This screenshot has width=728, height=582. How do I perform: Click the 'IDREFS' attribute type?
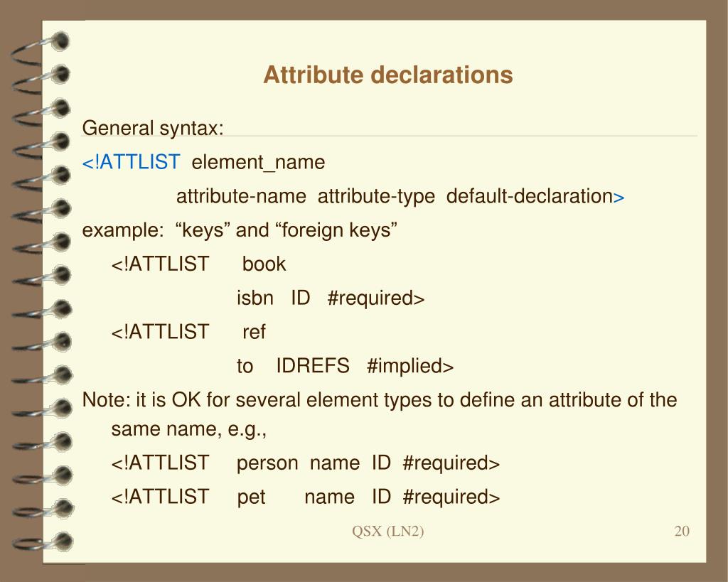click(x=313, y=366)
